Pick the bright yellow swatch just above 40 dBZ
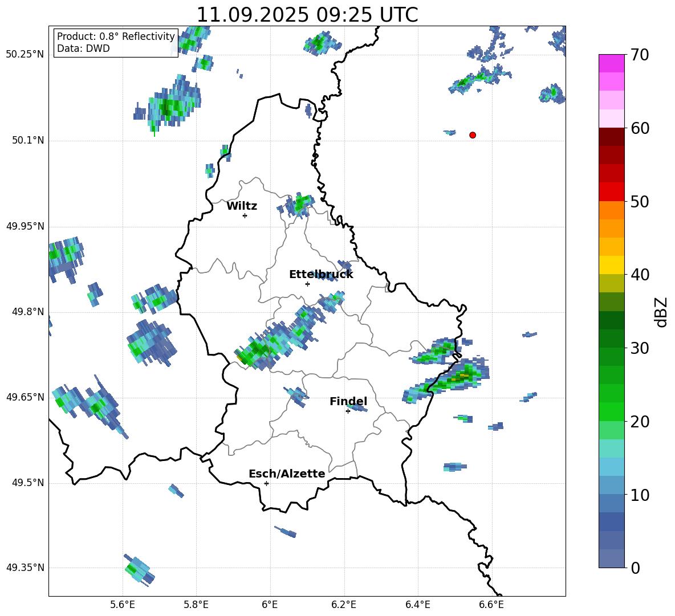This screenshot has width=675, height=616. point(612,265)
